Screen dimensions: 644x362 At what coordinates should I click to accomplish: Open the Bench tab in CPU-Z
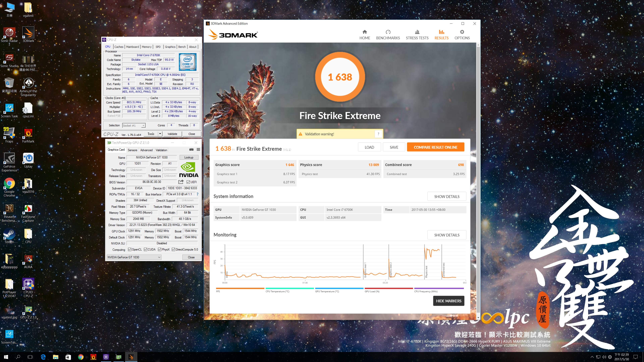click(x=182, y=47)
